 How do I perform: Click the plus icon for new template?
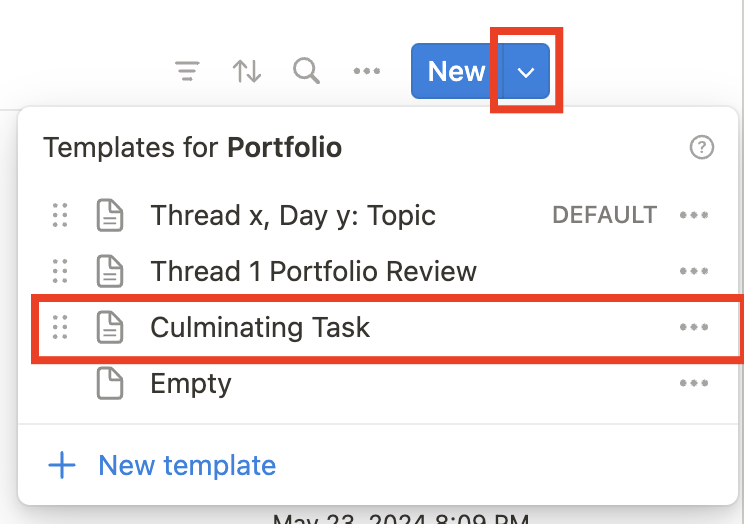click(x=62, y=465)
